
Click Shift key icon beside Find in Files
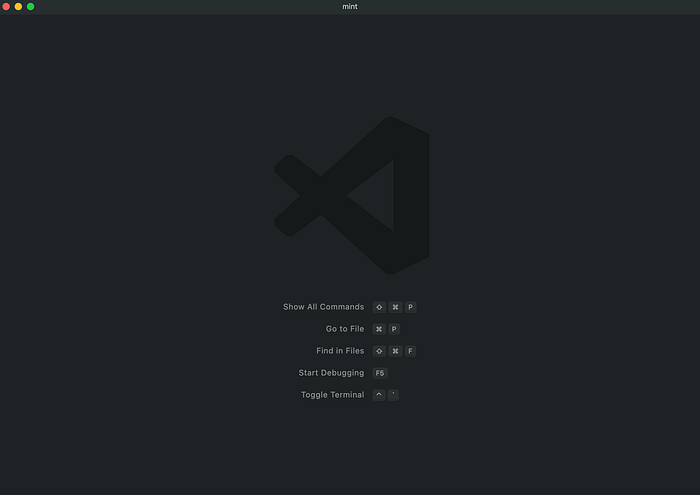coord(379,351)
